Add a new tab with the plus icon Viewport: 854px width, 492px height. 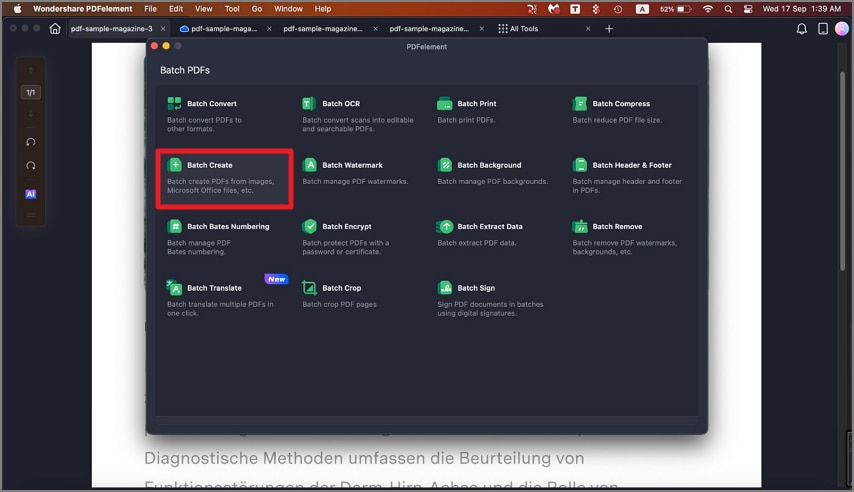tap(609, 28)
